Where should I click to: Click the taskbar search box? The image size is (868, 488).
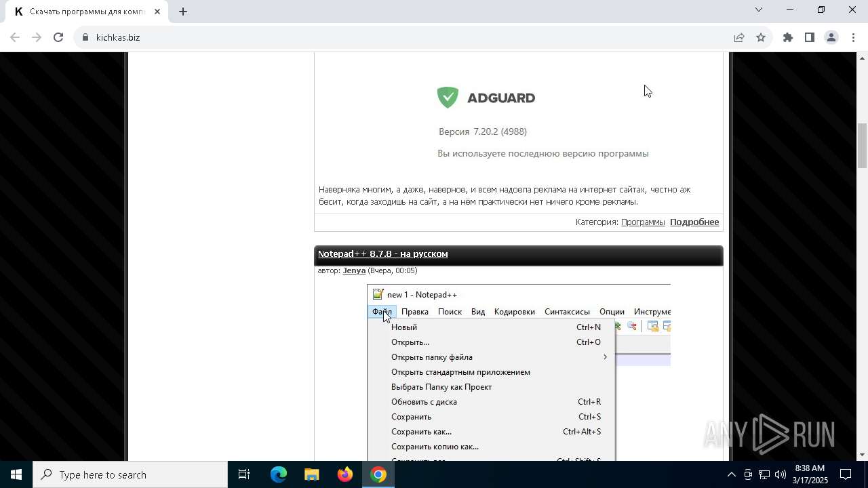130,474
